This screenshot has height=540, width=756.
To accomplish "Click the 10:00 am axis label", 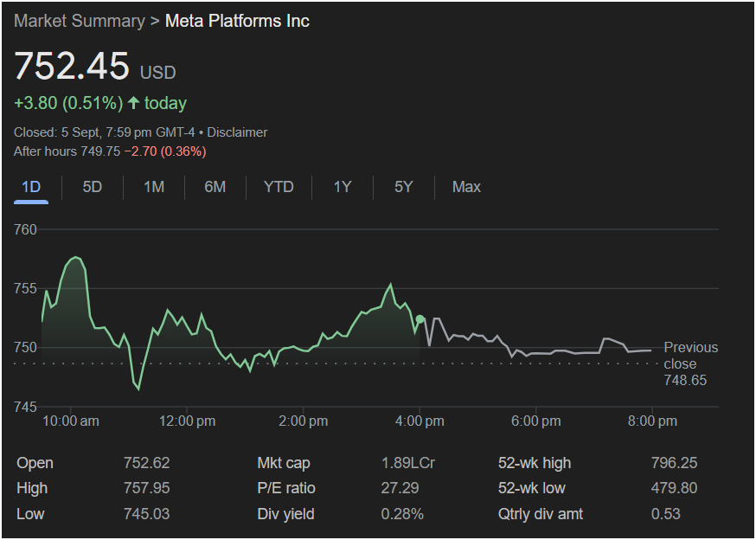I will (x=71, y=421).
